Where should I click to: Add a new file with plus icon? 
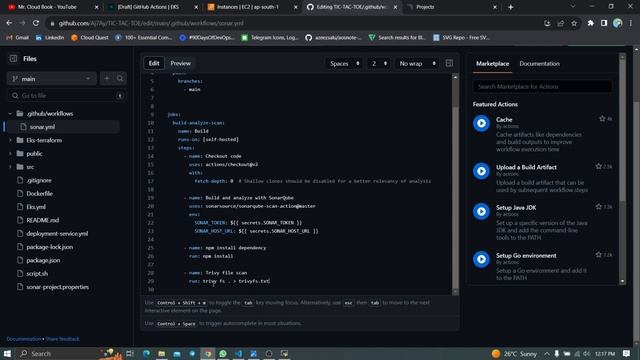pos(107,78)
